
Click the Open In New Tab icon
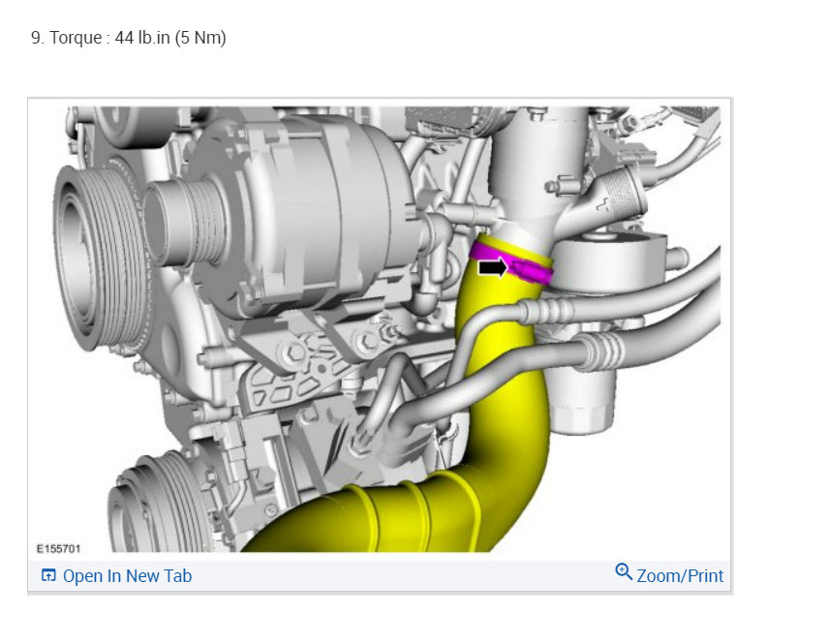pos(48,575)
